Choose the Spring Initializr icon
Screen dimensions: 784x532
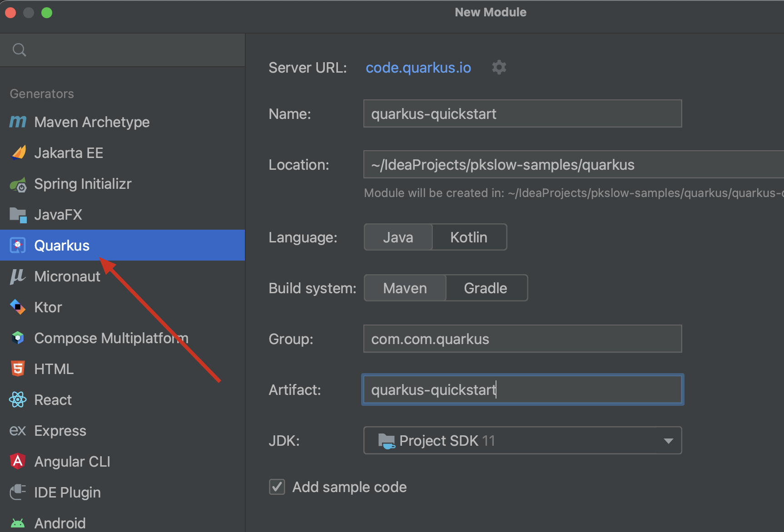point(18,184)
